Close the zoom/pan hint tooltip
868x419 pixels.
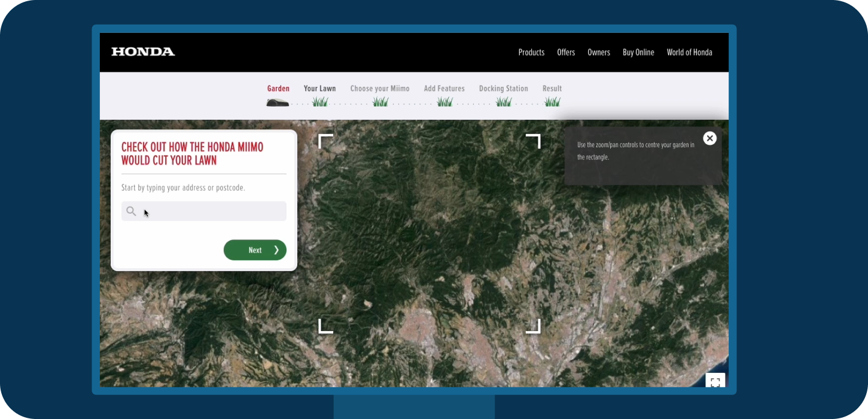click(709, 138)
